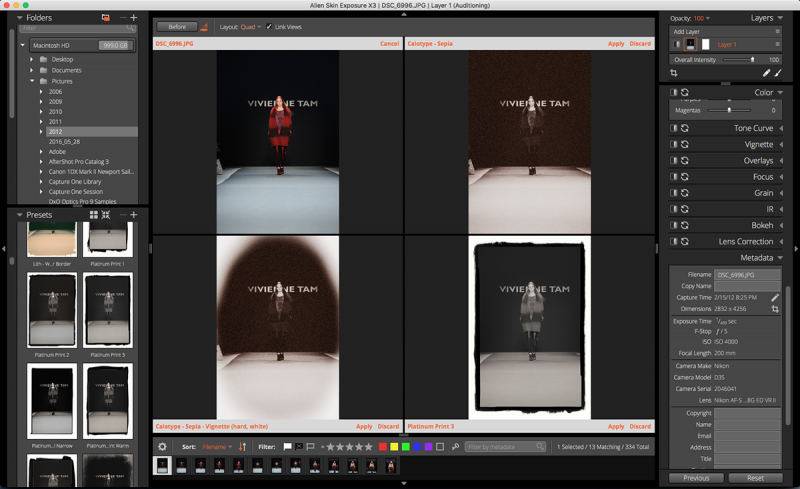Select the 2011 folder
800x489 pixels.
55,121
